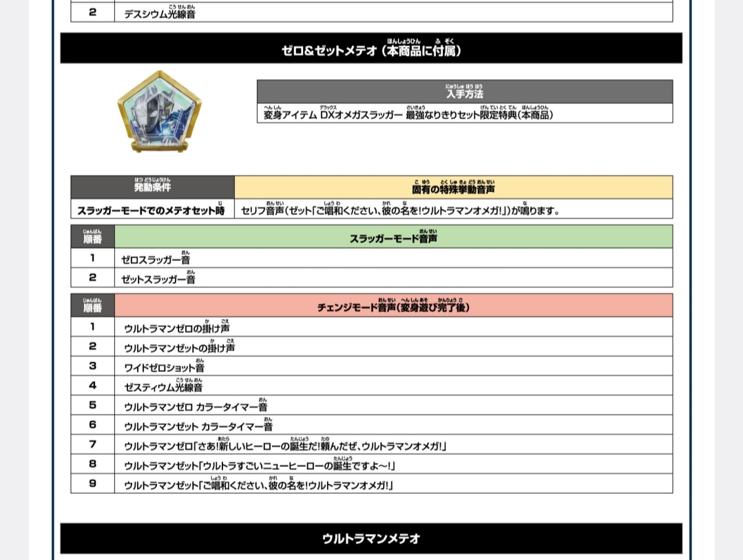Click the 発動条件 header cell
Viewport: 743px width, 560px height.
tap(153, 187)
